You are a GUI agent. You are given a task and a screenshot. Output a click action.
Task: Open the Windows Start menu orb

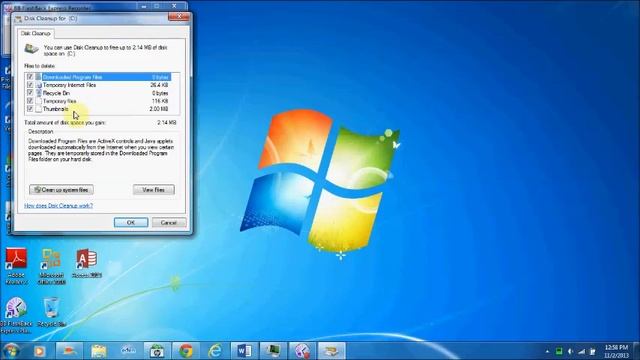pos(11,351)
